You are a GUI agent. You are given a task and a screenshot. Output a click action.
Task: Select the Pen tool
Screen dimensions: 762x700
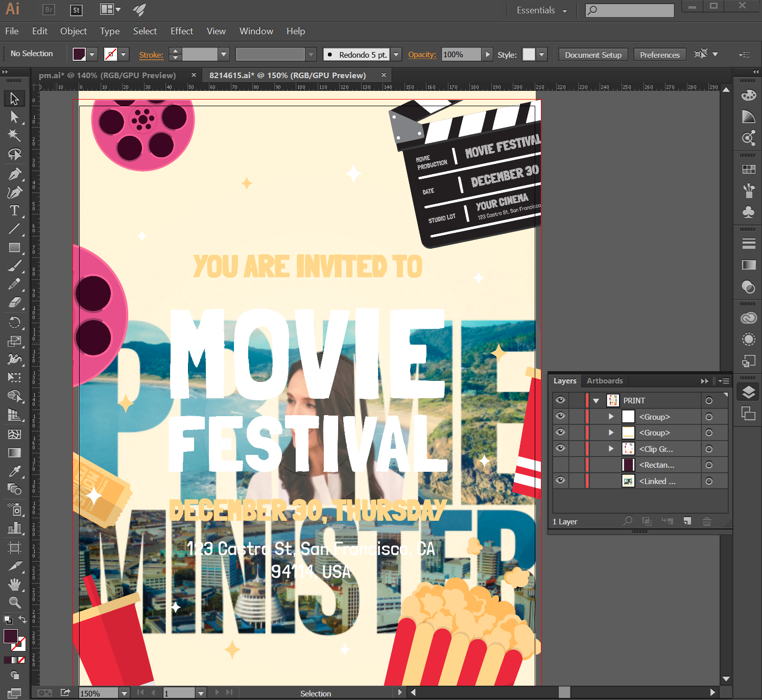pos(14,174)
